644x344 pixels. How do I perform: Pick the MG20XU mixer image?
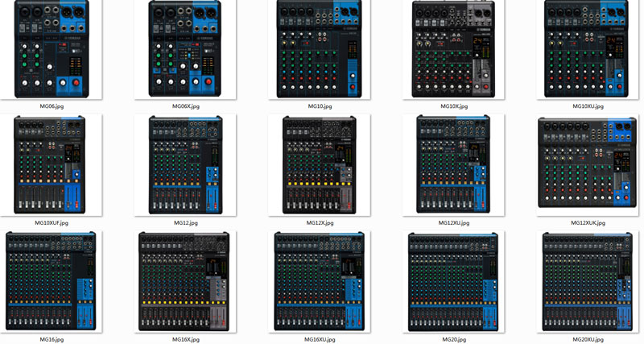(x=587, y=281)
